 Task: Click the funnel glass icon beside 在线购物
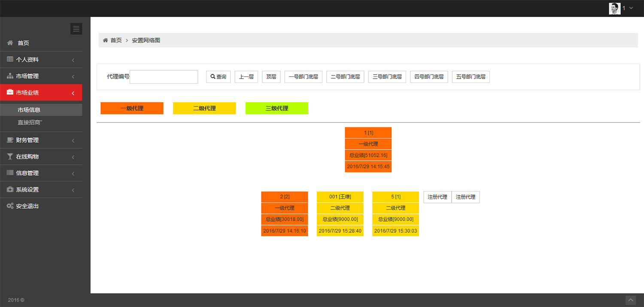[10, 157]
